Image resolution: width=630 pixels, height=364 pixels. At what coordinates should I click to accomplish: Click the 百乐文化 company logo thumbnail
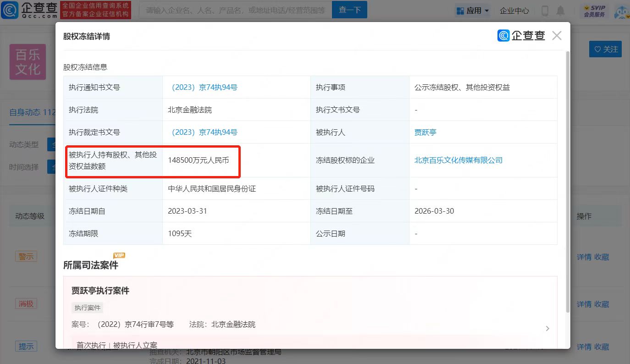(28, 62)
